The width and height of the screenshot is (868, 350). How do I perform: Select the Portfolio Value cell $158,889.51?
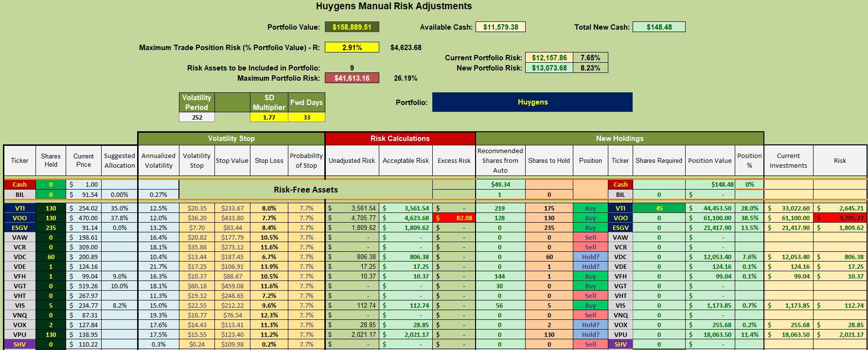[352, 27]
